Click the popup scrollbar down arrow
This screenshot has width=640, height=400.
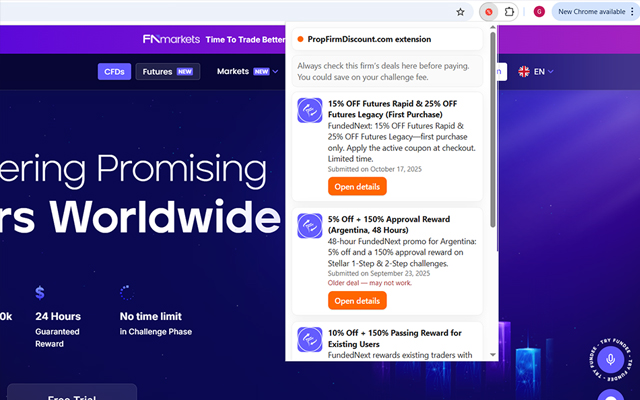(492, 354)
